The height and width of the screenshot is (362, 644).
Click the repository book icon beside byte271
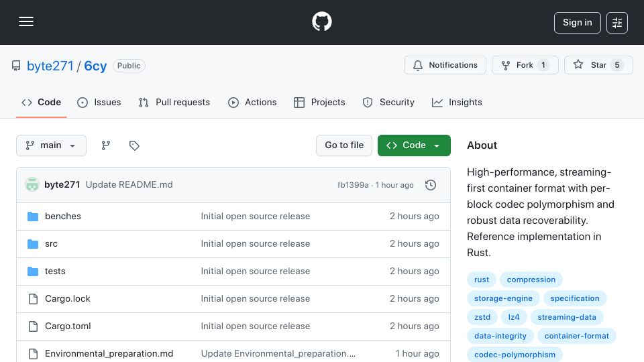[16, 66]
